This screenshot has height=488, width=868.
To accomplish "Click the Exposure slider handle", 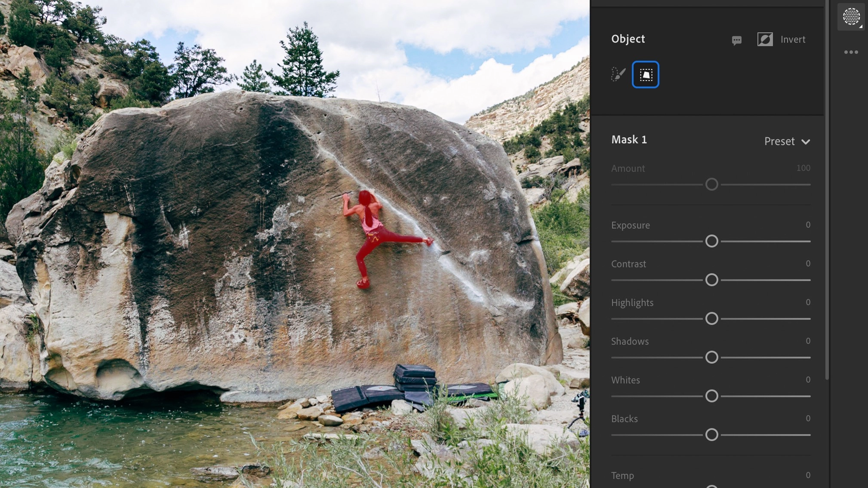I will click(712, 241).
